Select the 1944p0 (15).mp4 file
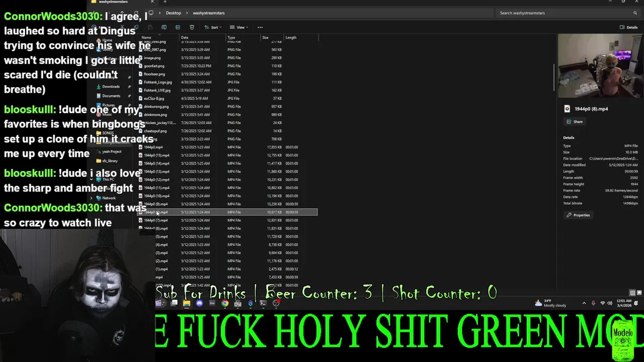 (229, 155)
